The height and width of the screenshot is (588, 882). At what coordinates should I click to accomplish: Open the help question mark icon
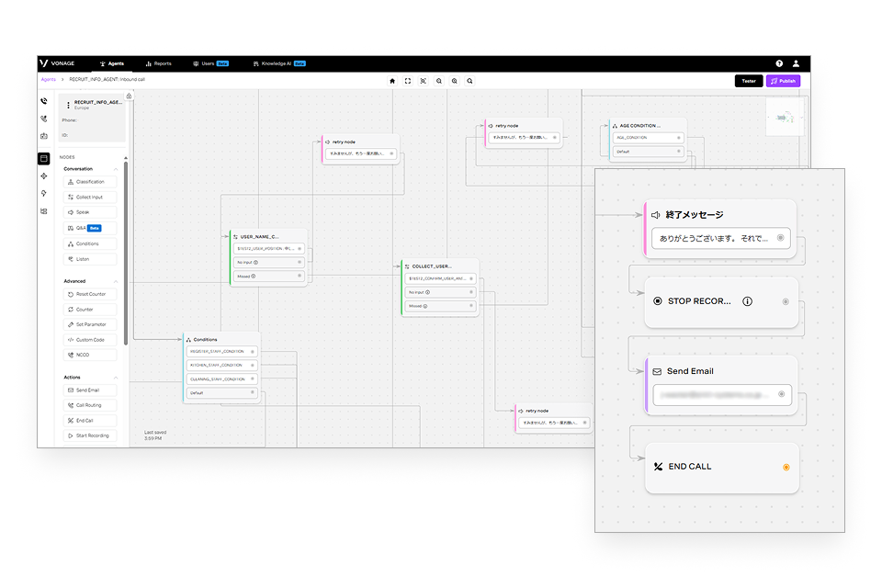click(x=779, y=63)
